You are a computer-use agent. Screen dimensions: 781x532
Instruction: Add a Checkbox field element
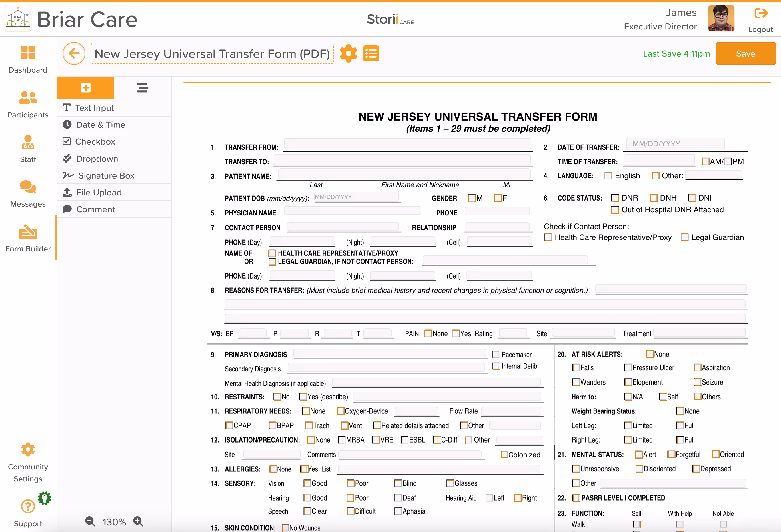(x=114, y=141)
